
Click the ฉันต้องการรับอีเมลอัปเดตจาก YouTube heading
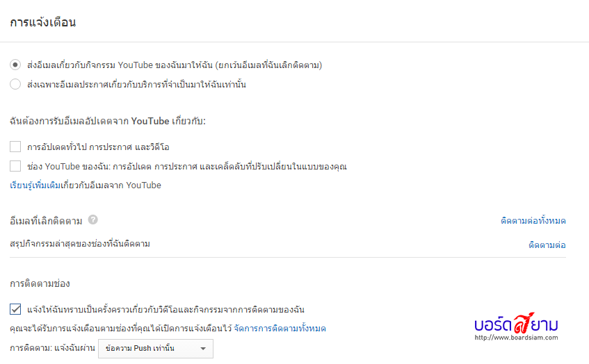click(x=108, y=122)
